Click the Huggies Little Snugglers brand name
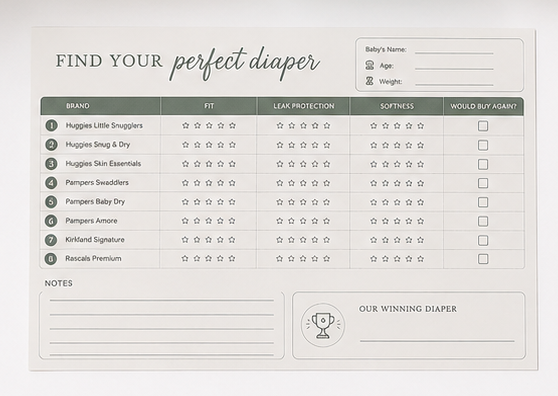 coord(104,126)
